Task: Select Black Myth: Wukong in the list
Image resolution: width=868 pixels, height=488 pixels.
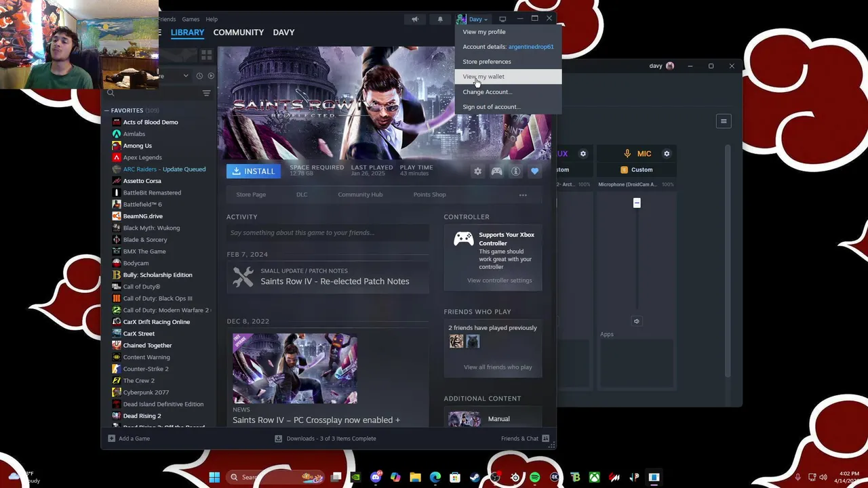Action: (151, 228)
